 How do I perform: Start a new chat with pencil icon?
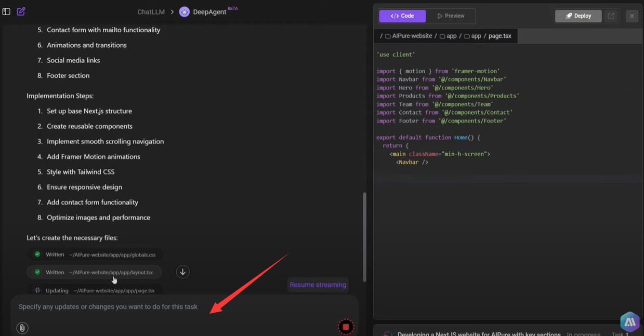coord(21,11)
